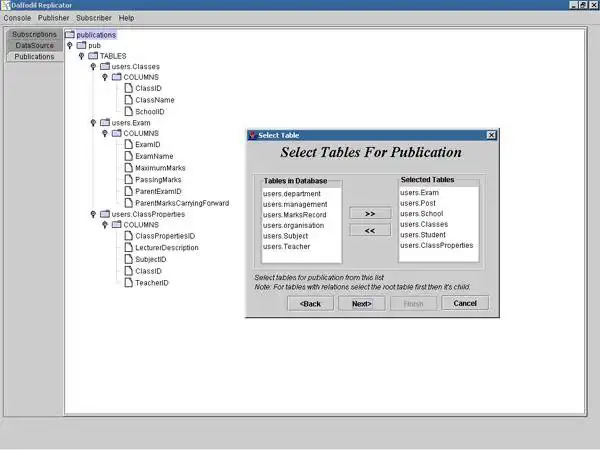
Task: Click the PassingMarks column file icon
Action: click(129, 179)
